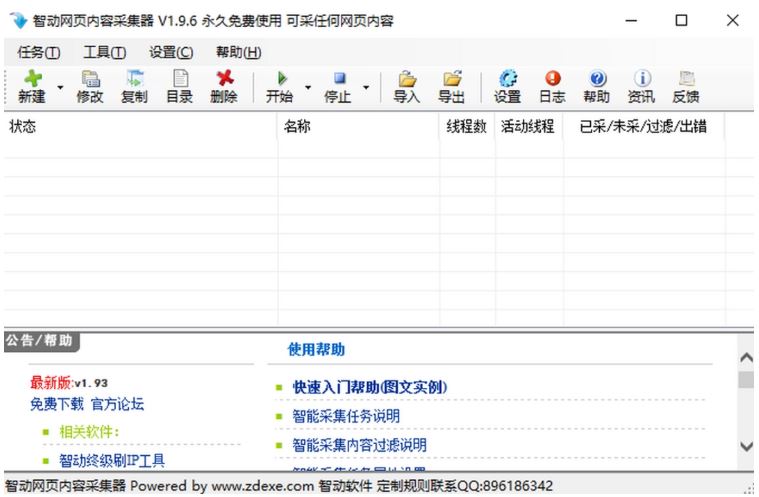
Task: Click the app logo in the title bar
Action: point(18,20)
